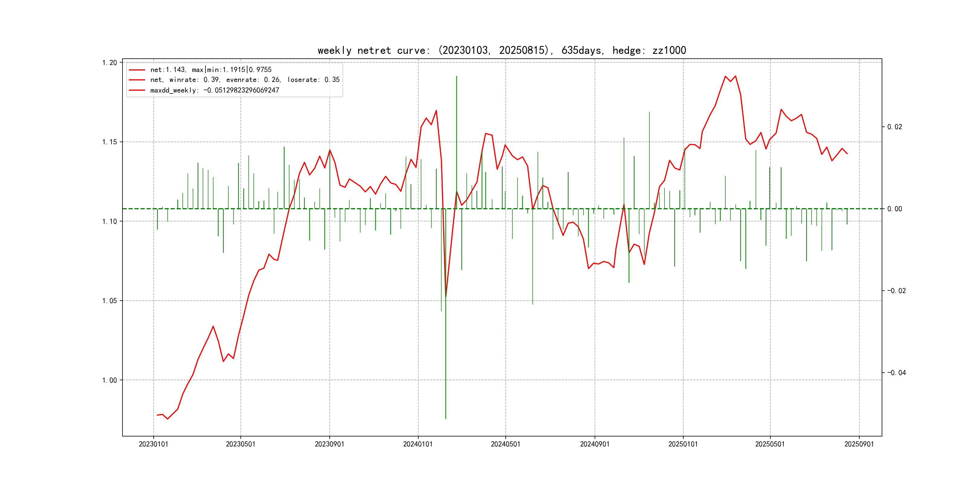Image resolution: width=980 pixels, height=490 pixels.
Task: Click the 1.00 left axis label
Action: tap(109, 380)
